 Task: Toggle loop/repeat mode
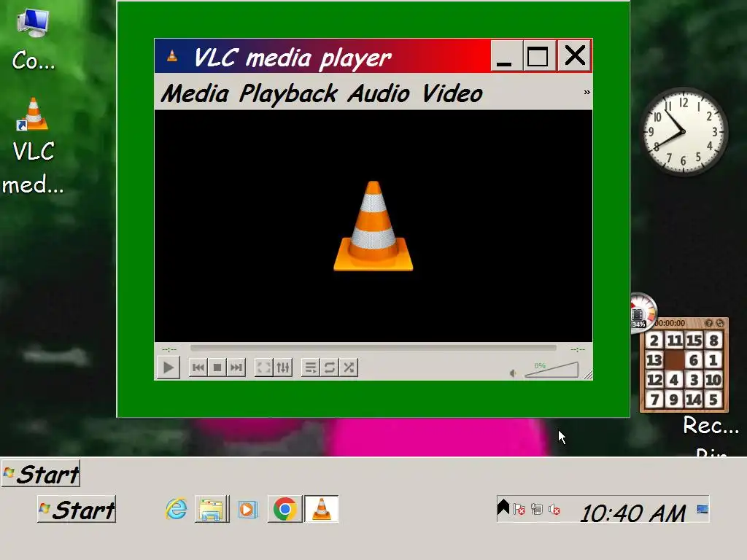pos(329,367)
